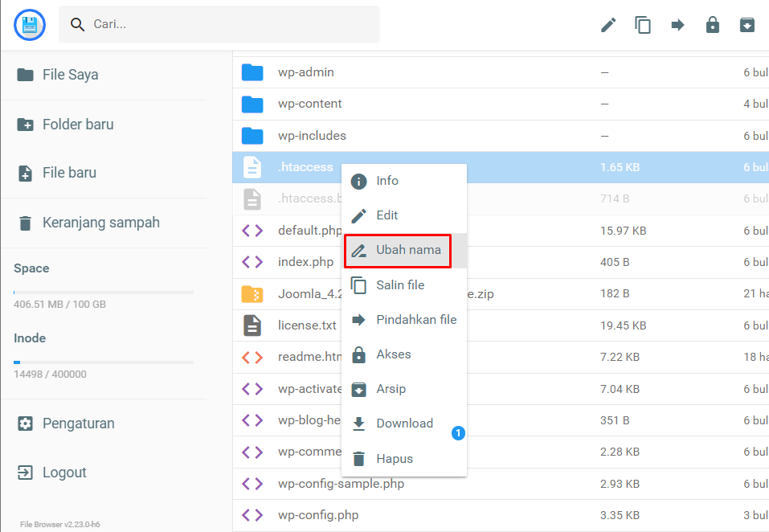Select the wp-config.php file row
The image size is (769, 532).
tap(318, 515)
